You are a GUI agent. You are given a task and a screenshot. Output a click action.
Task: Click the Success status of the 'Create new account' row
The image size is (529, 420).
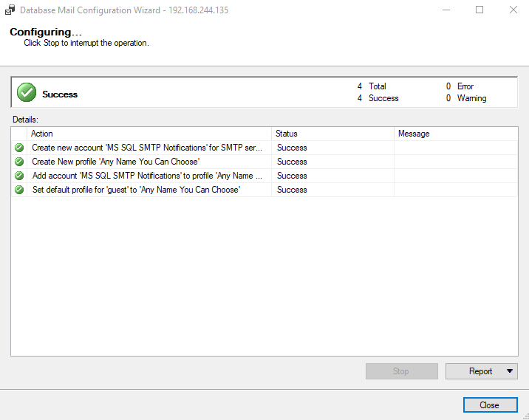(x=292, y=148)
